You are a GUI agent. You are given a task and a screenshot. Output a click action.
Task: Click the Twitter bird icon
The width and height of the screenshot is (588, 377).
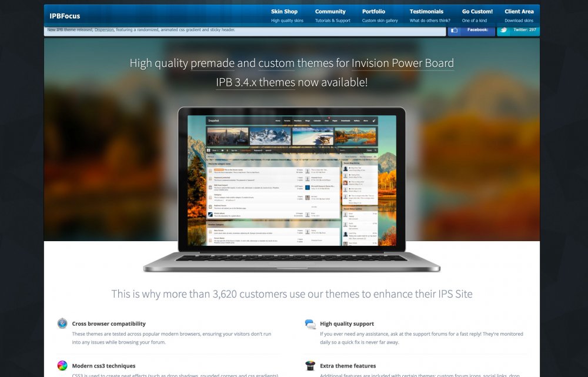point(504,30)
